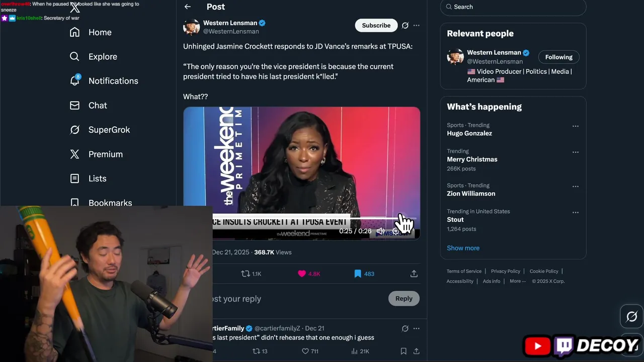Repost the Western Lensman post
The height and width of the screenshot is (362, 644).
tap(251, 274)
